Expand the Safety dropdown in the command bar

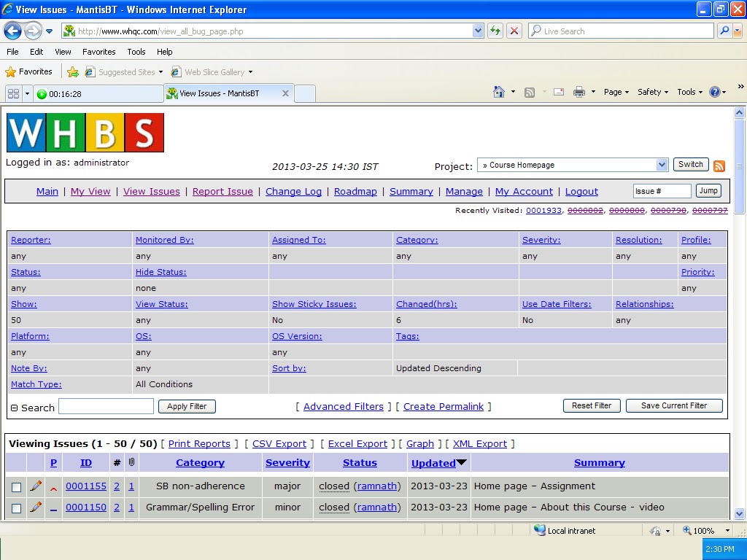(x=651, y=92)
